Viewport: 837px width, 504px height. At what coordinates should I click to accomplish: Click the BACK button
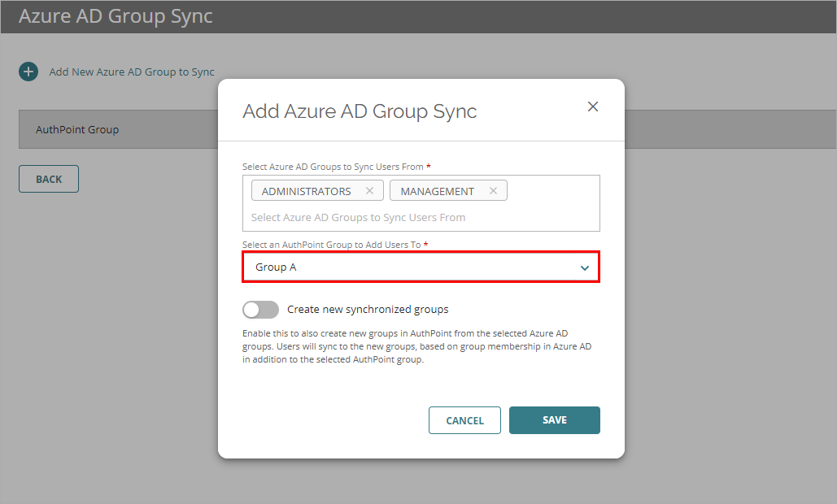click(49, 179)
